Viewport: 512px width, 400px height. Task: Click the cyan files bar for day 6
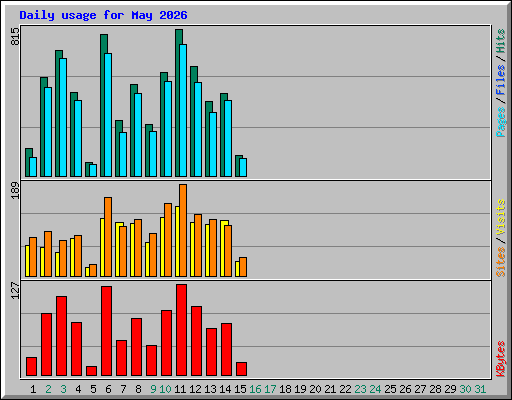(x=108, y=115)
